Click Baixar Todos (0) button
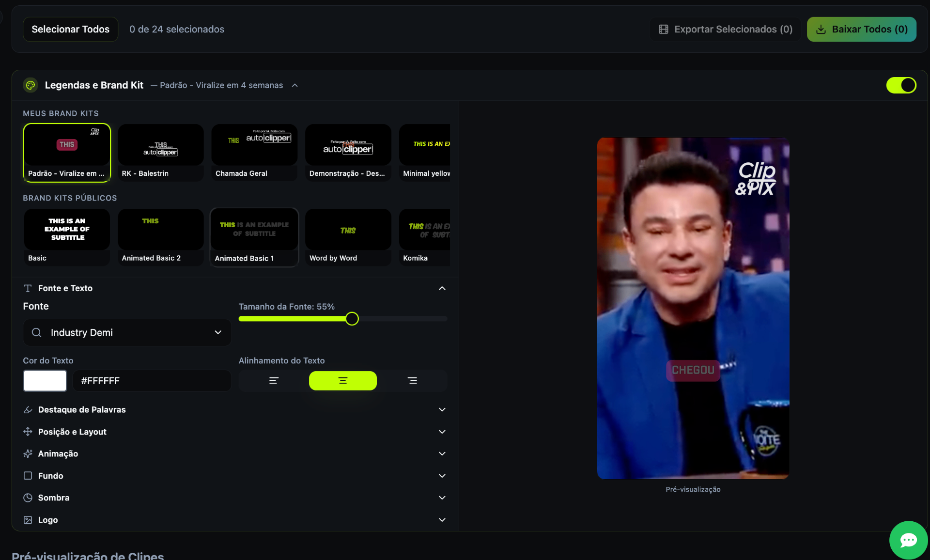 pos(861,30)
